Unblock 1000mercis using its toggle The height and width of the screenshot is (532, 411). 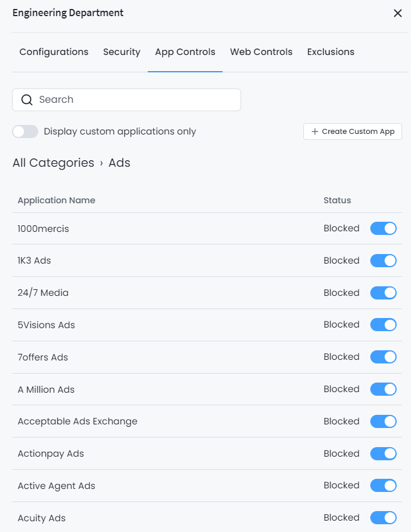click(x=383, y=228)
